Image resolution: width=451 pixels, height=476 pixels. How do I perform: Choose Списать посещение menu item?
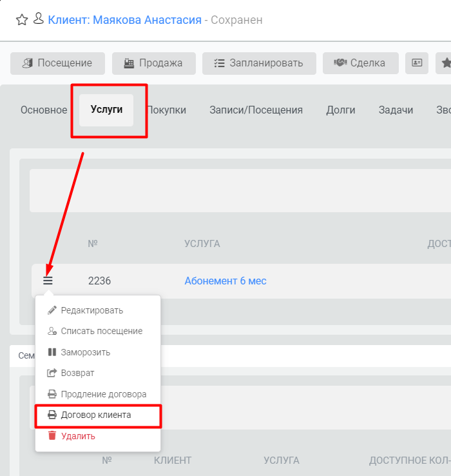tap(98, 331)
